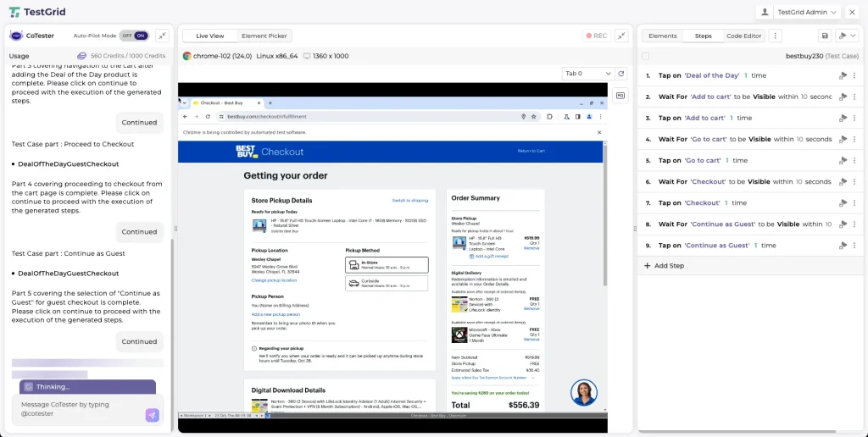Image resolution: width=868 pixels, height=437 pixels.
Task: Click browser back arrow in live view
Action: (186, 117)
